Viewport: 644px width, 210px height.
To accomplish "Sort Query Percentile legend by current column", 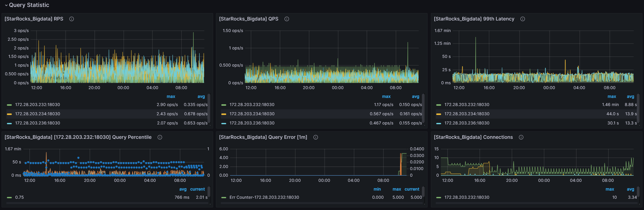I will click(x=198, y=189).
